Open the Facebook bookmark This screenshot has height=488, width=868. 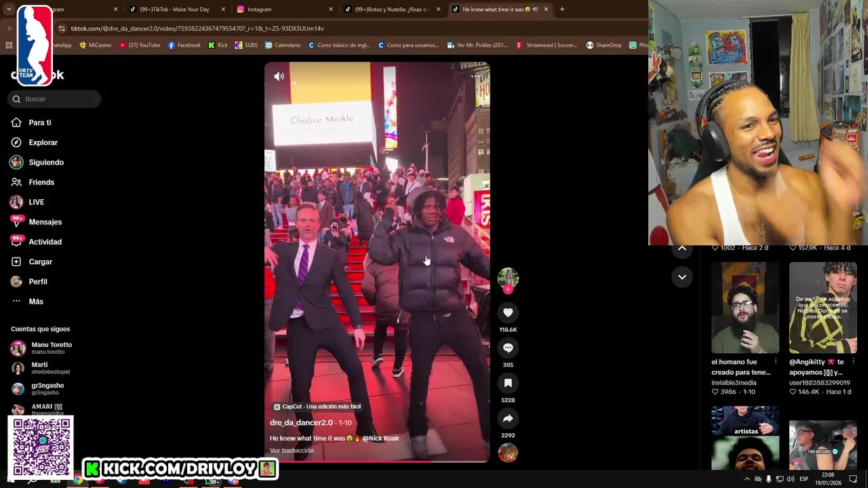[184, 45]
